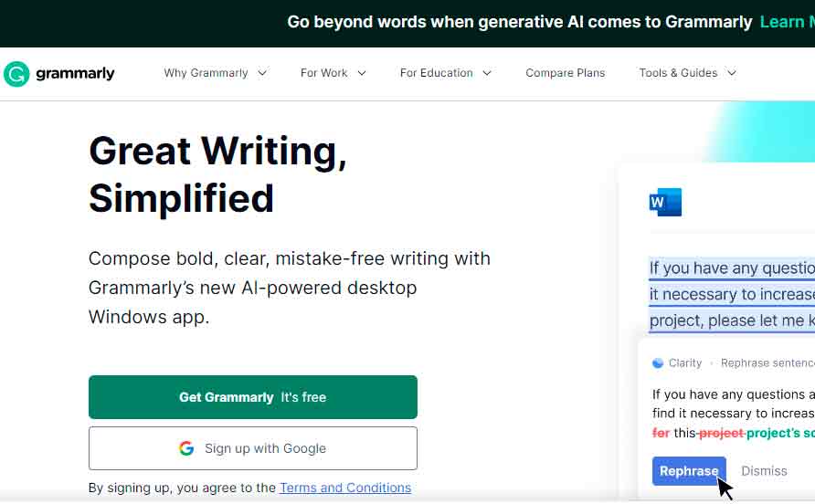The width and height of the screenshot is (815, 504).
Task: Click the Microsoft Word icon
Action: [665, 202]
